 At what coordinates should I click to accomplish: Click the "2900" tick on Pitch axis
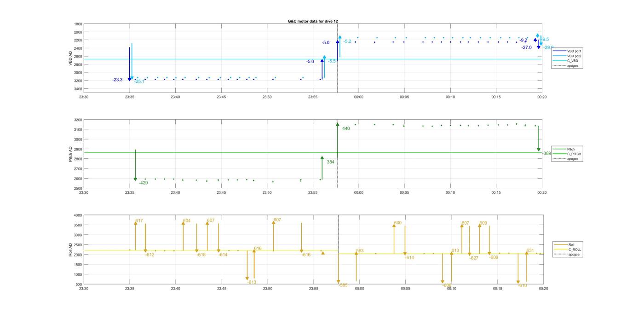pos(78,150)
